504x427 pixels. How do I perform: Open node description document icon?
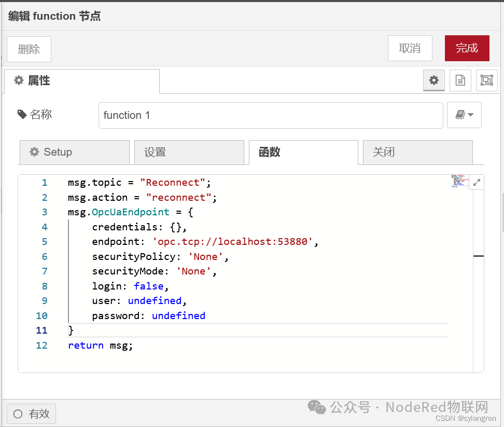tap(460, 80)
